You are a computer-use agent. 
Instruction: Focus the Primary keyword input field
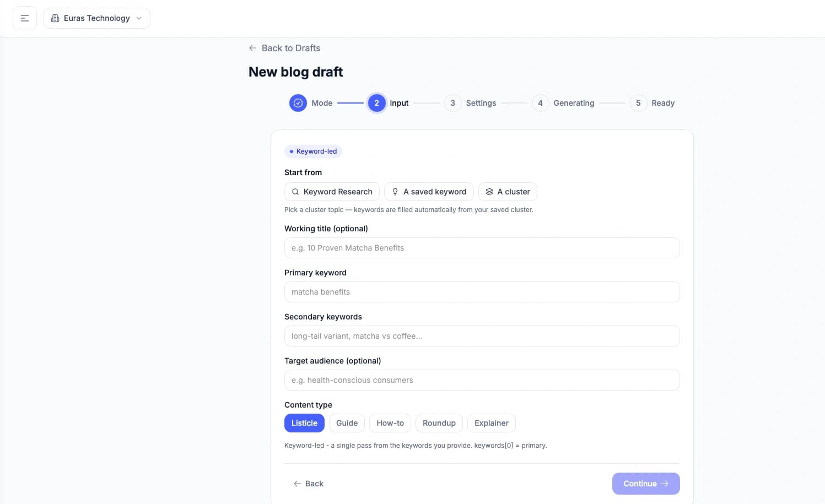click(482, 292)
